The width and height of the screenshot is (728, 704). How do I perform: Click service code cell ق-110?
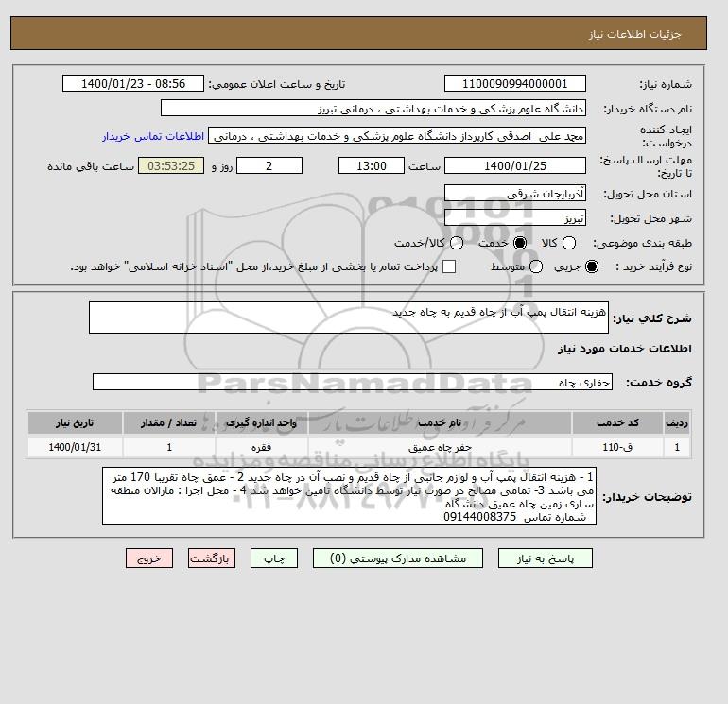617,447
